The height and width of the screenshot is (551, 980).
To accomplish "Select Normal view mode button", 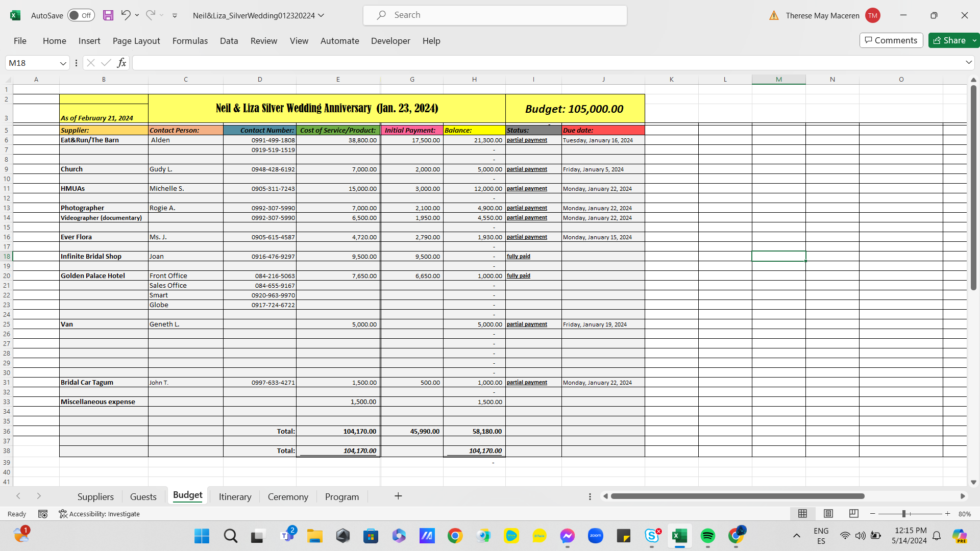I will tap(802, 514).
